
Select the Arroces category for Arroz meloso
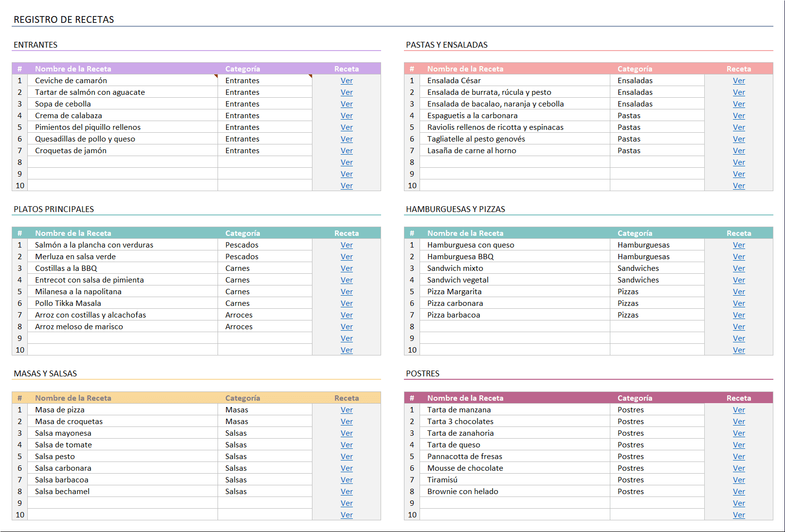coord(265,327)
